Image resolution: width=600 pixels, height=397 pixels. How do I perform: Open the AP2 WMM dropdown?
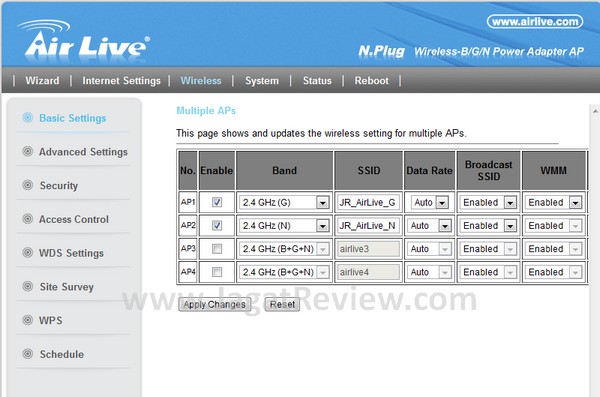[553, 226]
